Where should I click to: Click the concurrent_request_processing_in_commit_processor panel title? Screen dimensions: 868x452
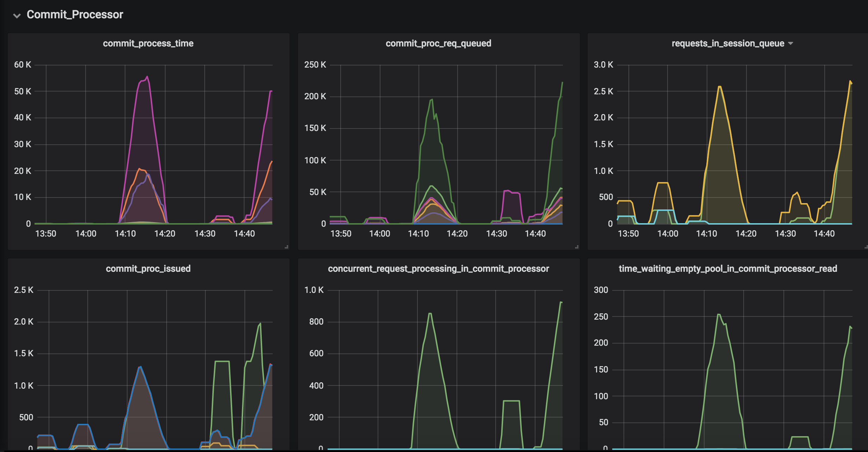[438, 269]
